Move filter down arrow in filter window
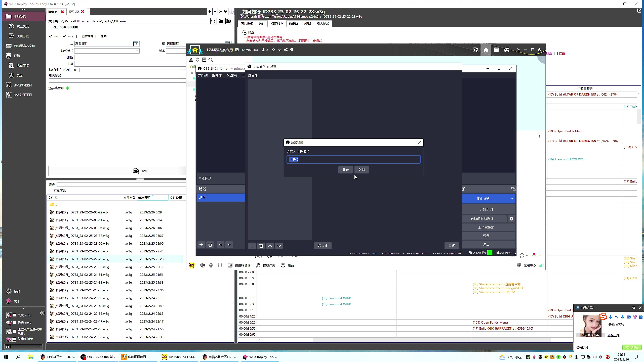This screenshot has width=644, height=362. coord(279,246)
